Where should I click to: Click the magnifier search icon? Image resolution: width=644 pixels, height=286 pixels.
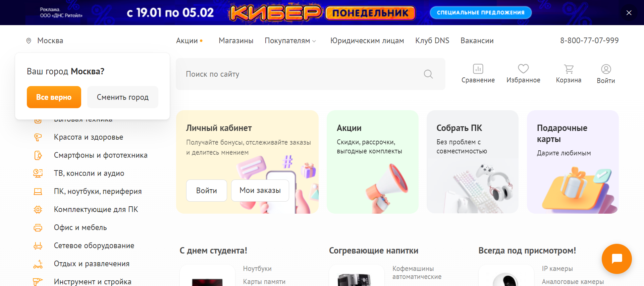click(x=428, y=74)
